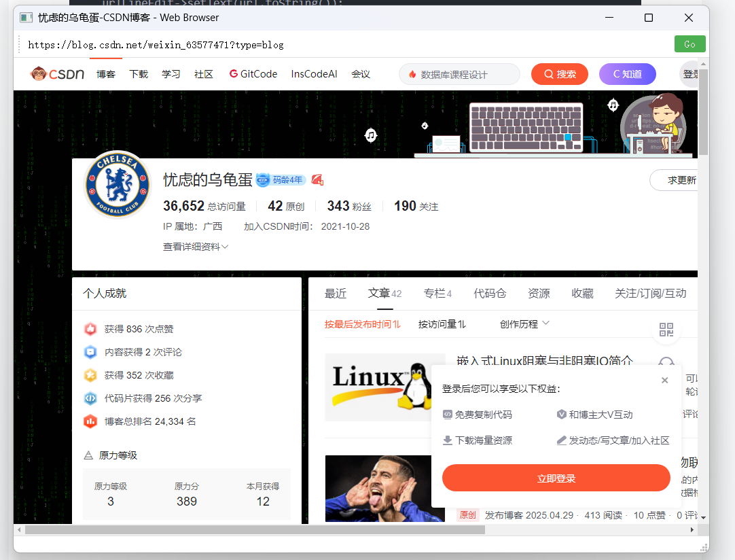The image size is (735, 560).
Task: Open the 博客 navigation item
Action: click(x=106, y=74)
